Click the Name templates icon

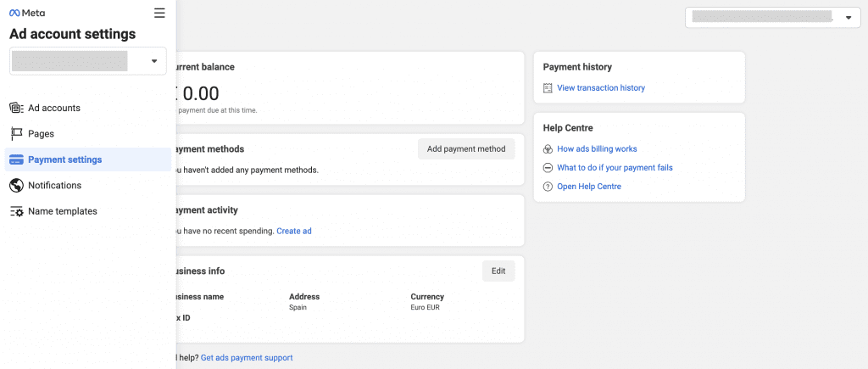point(16,211)
